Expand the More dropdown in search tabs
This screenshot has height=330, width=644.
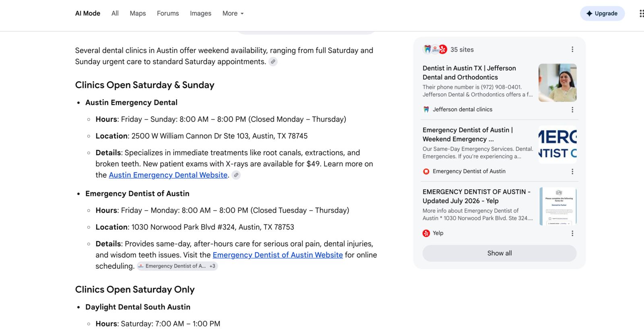tap(233, 13)
